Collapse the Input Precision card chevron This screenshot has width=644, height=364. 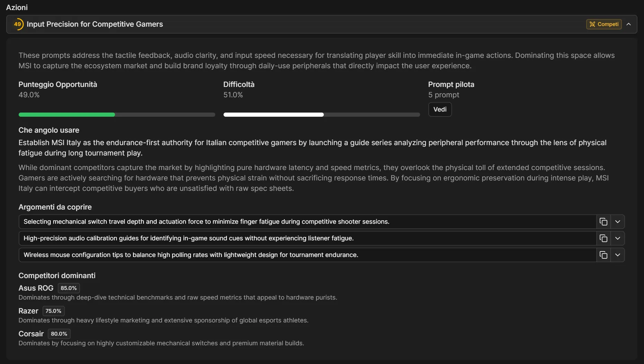pos(628,24)
